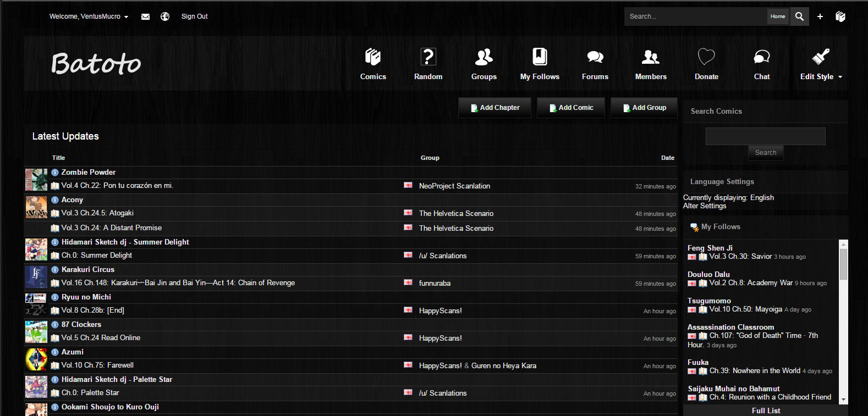This screenshot has height=416, width=868.
Task: Click the Add Comic button
Action: (x=571, y=108)
